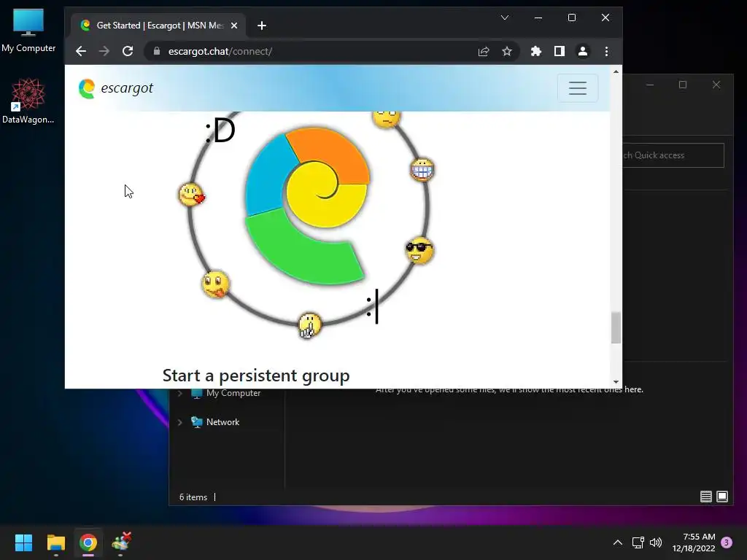747x560 pixels.
Task: Open a new Chrome tab
Action: pos(262,26)
